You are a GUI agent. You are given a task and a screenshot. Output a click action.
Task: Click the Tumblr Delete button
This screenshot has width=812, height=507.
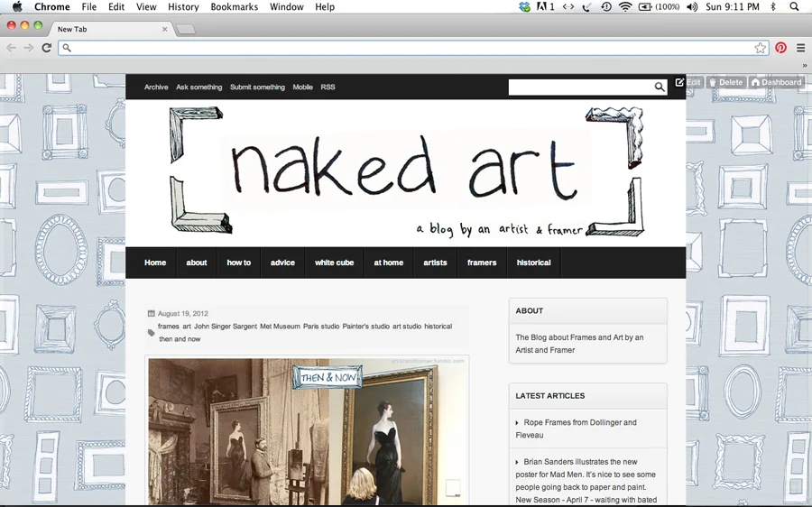coord(725,82)
